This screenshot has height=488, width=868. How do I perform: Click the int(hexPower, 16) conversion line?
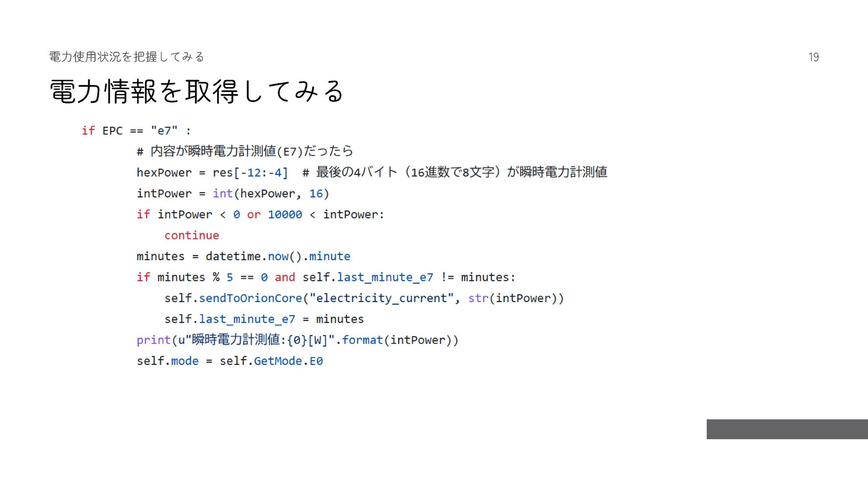233,193
